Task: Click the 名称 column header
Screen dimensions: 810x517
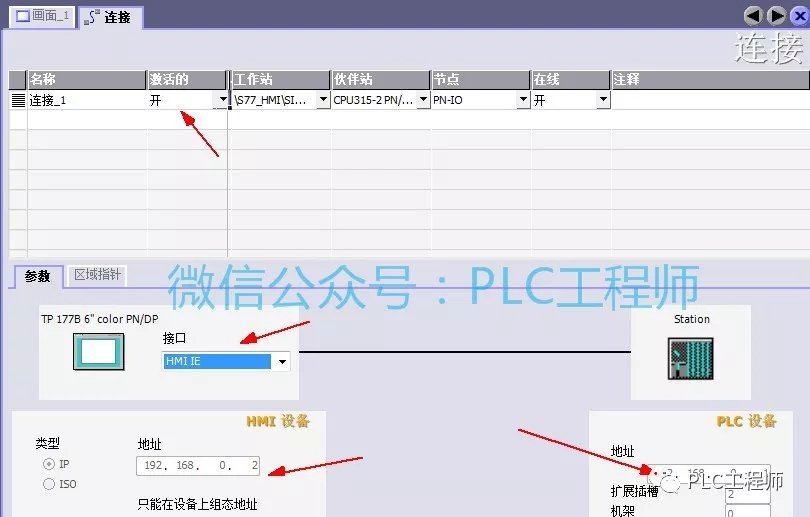Action: point(86,79)
